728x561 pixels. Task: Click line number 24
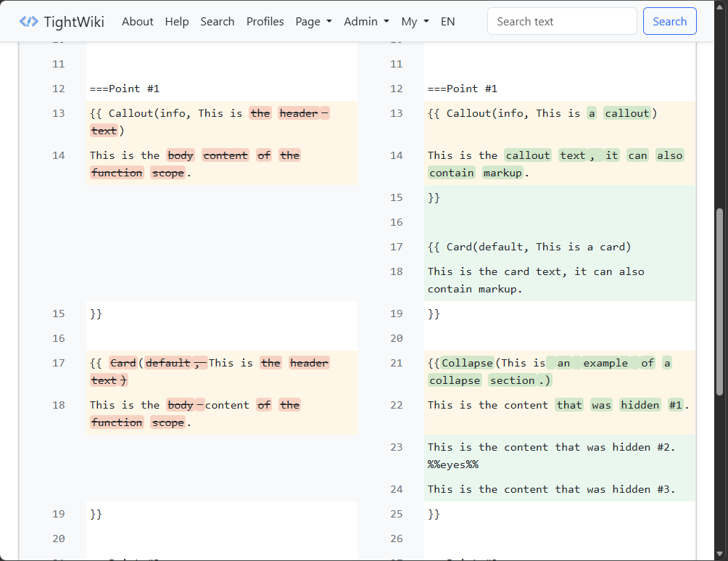pos(396,489)
